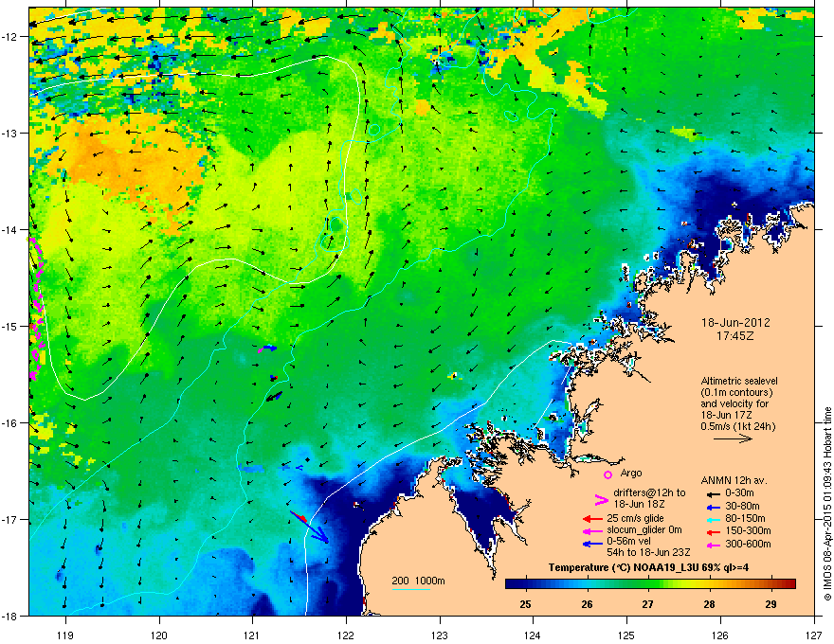Click the 119 longitude axis label

coord(65,635)
